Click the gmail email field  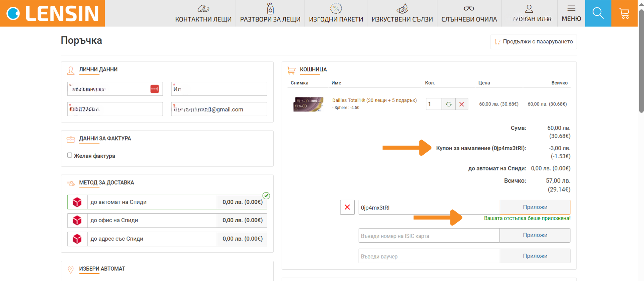coord(219,109)
